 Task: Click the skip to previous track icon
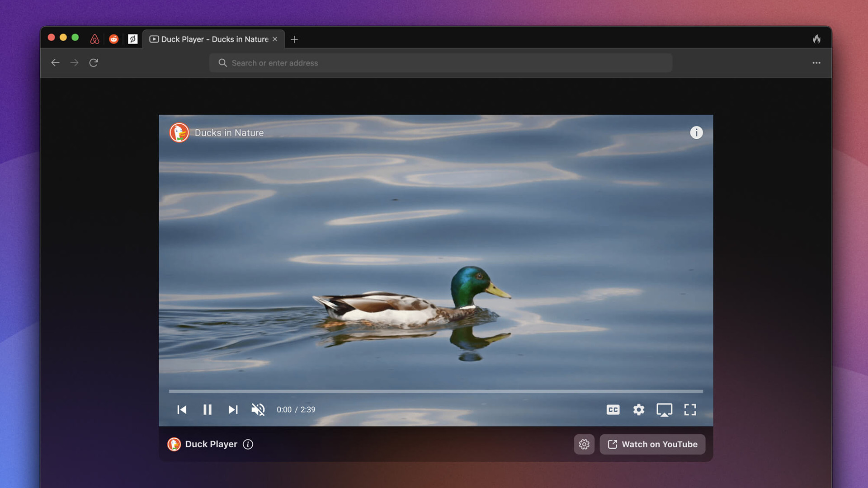pos(182,409)
